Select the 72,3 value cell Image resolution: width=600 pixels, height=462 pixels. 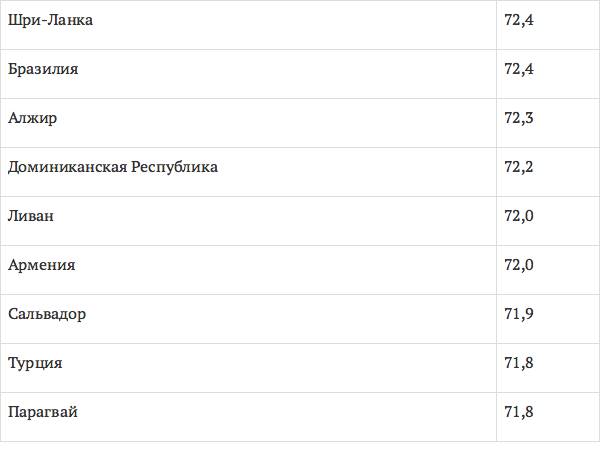coord(519,118)
